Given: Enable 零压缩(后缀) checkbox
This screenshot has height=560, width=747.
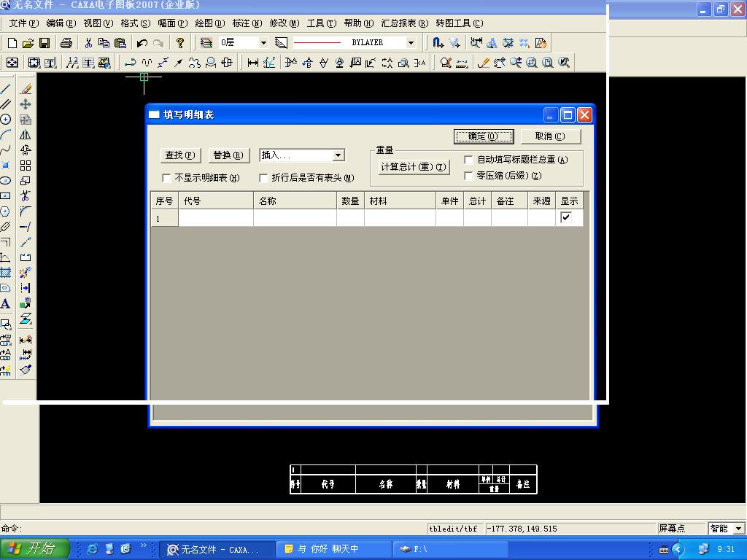Looking at the screenshot, I should click(469, 176).
